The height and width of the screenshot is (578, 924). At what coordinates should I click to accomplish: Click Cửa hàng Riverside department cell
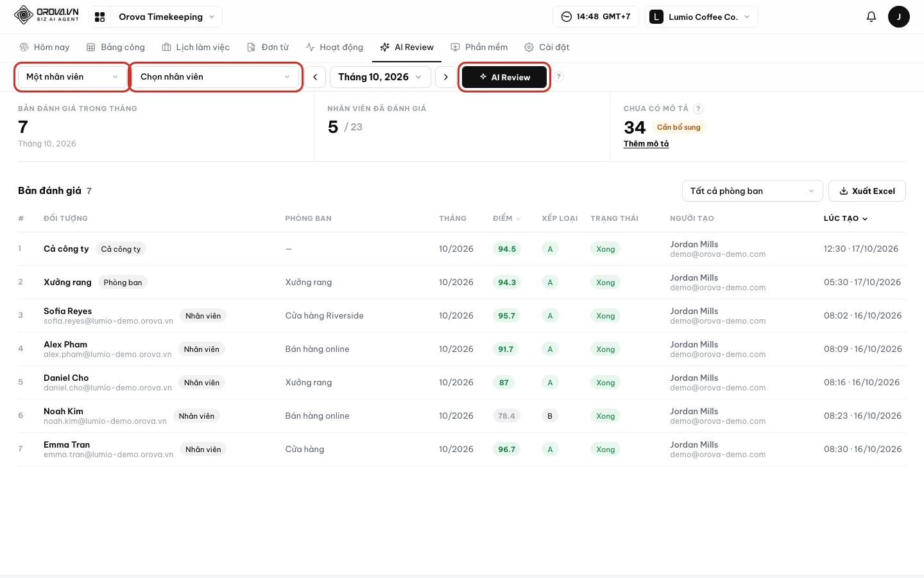click(324, 316)
